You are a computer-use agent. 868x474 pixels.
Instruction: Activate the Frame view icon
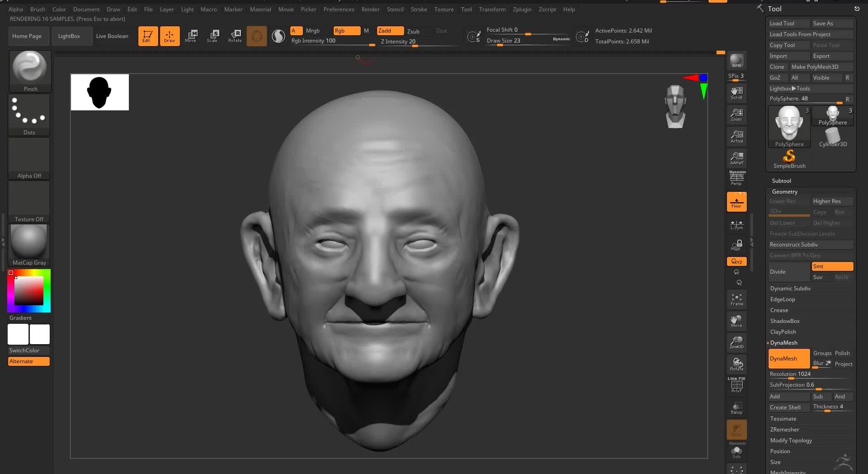click(736, 299)
